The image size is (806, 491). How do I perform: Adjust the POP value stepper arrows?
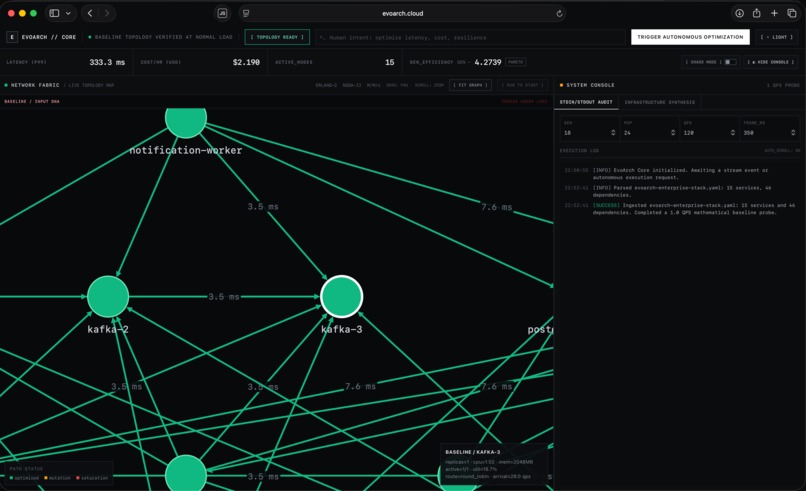coord(673,133)
